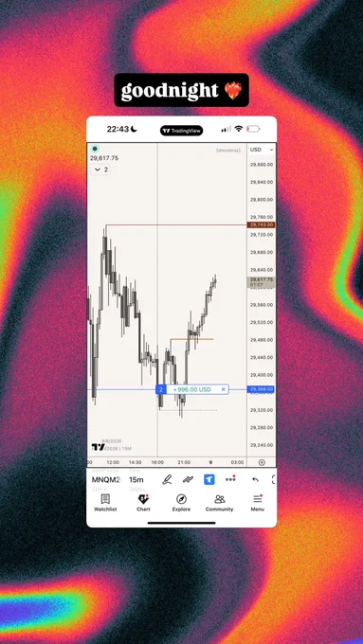Screen dimensions: 363x644
Task: Tap the TradingView logo watermark
Action: [98, 447]
